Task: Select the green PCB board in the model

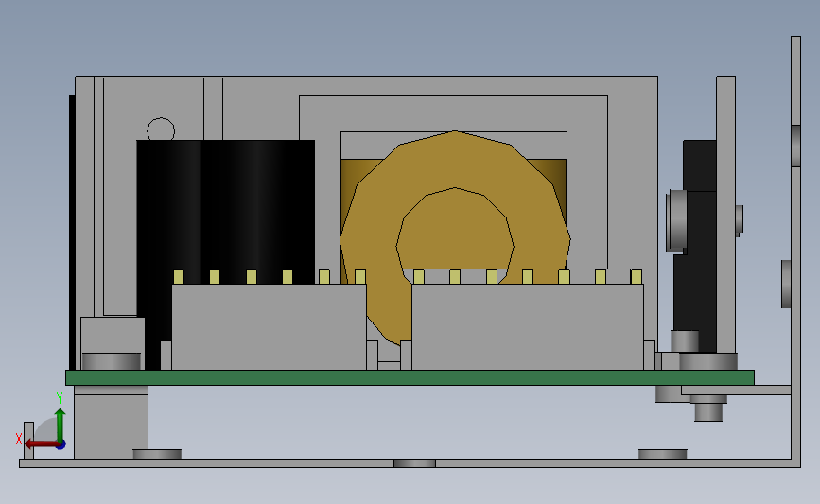Action: click(x=410, y=377)
